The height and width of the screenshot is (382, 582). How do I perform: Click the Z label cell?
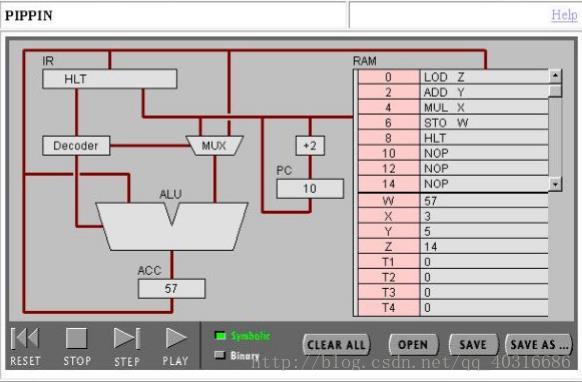389,246
